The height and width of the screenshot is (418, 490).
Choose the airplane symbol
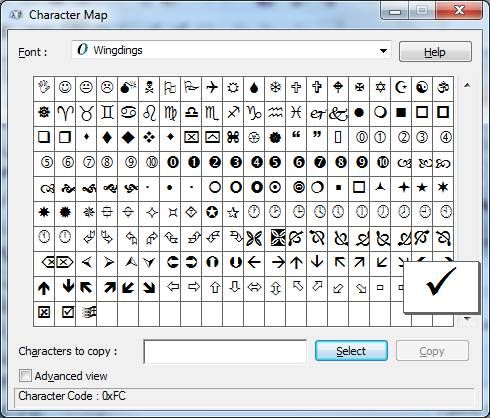212,88
